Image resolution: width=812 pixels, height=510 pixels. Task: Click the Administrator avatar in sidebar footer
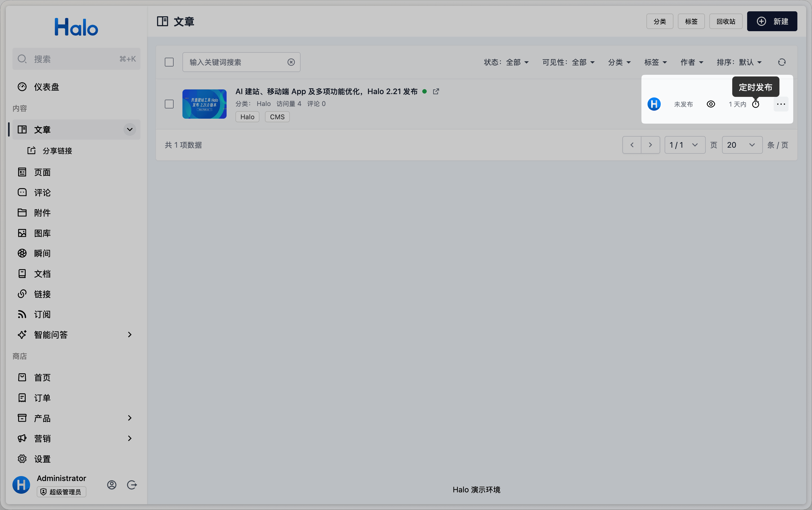(x=21, y=485)
